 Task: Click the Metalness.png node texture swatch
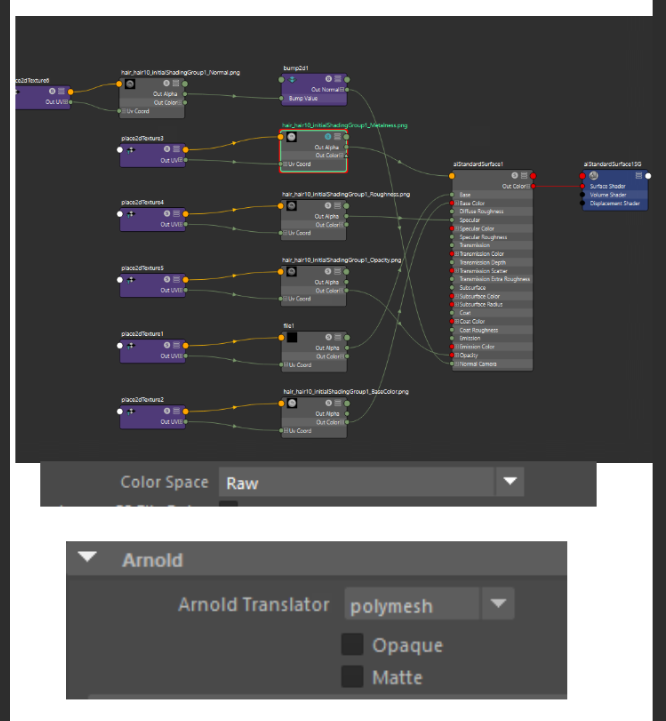click(291, 137)
